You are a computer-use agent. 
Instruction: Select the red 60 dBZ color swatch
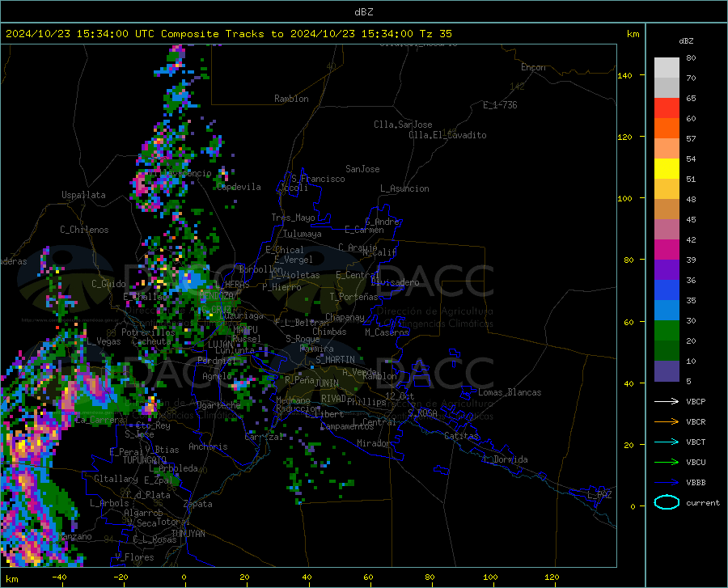(x=667, y=108)
